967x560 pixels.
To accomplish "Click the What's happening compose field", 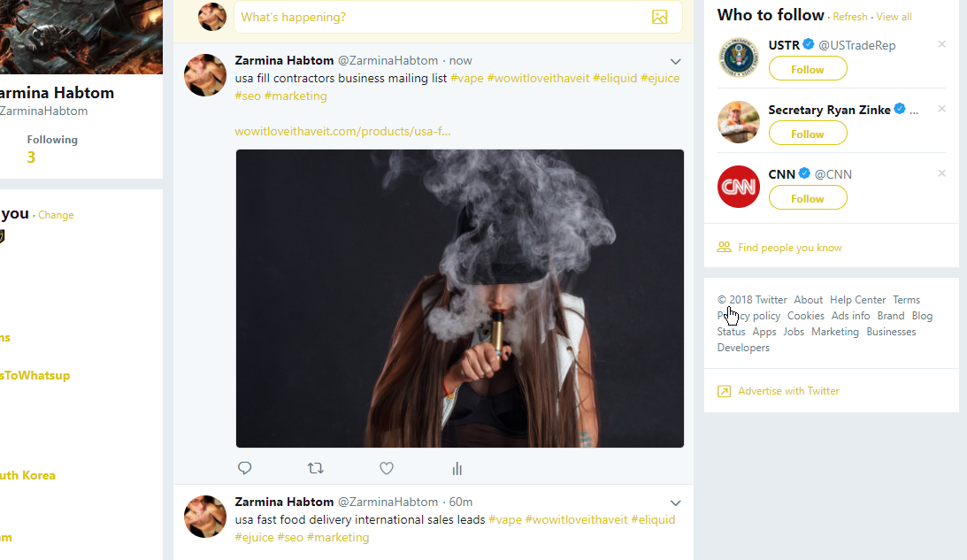I will click(442, 17).
